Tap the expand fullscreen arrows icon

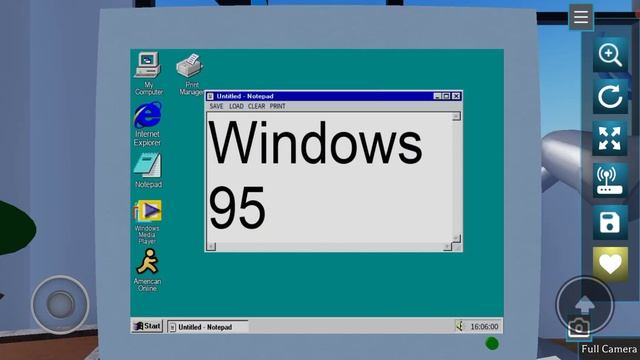tap(610, 138)
